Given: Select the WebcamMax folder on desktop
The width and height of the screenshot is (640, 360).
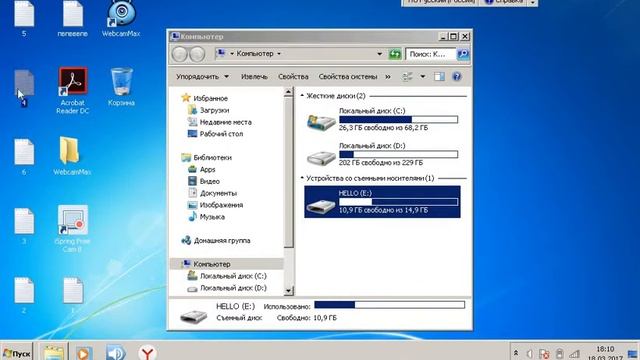Looking at the screenshot, I should pos(72,156).
